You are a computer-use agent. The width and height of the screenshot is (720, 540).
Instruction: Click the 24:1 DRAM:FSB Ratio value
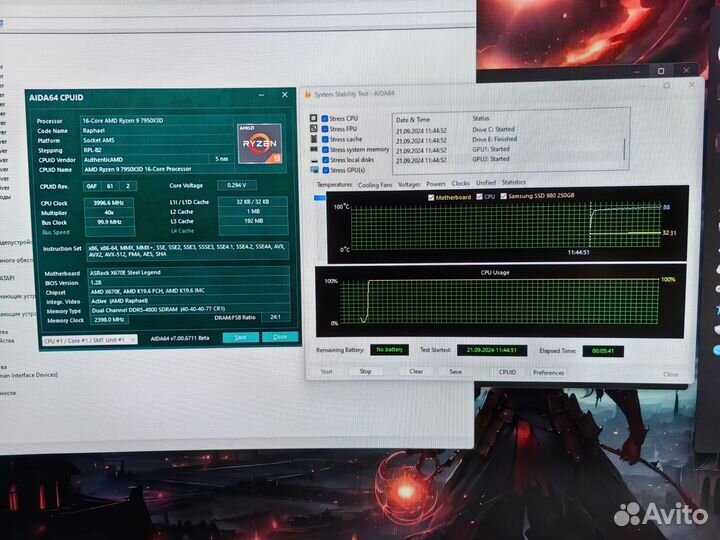(x=276, y=317)
